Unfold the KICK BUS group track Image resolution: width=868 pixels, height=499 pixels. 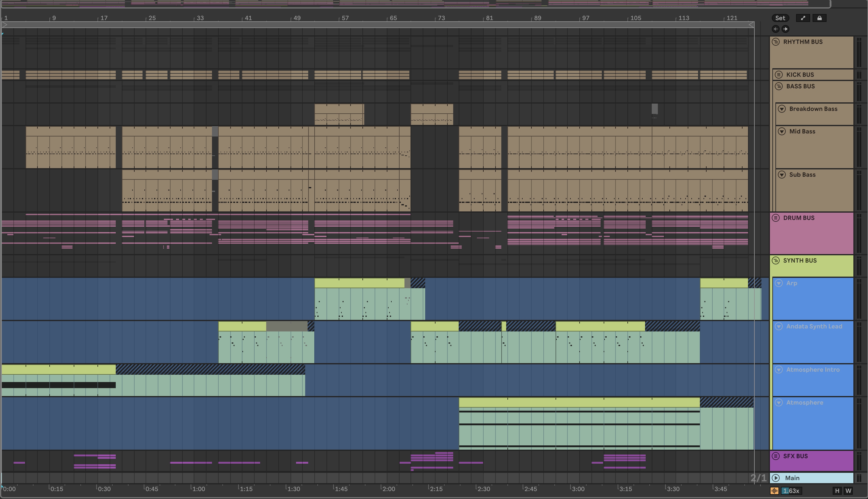[x=778, y=75]
